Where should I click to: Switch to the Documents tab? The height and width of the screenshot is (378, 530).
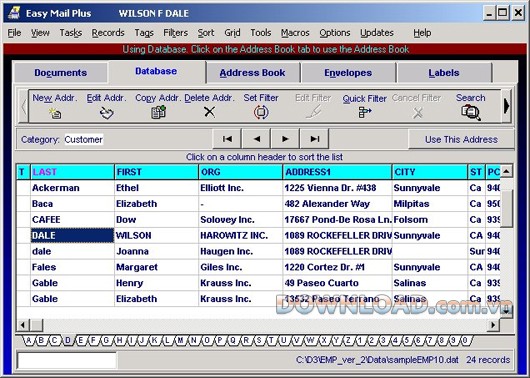[61, 73]
